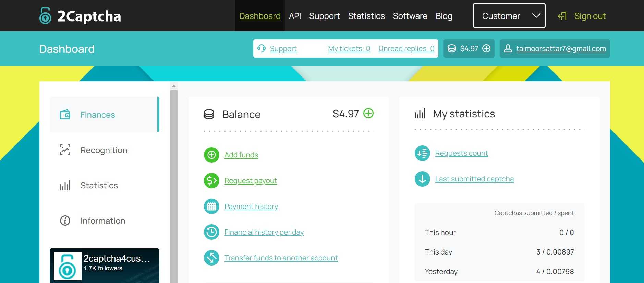Click the plus icon in header balance
This screenshot has width=644, height=283.
coord(486,48)
